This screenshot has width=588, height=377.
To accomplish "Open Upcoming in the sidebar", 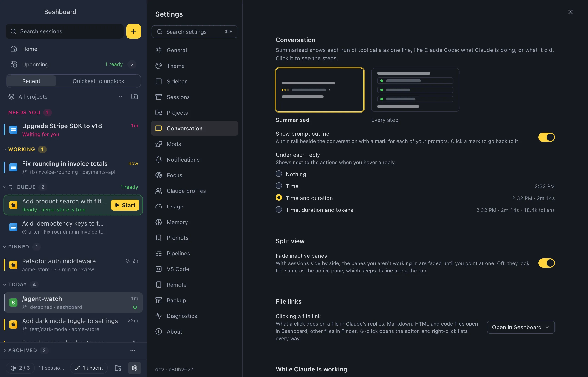I will (x=73, y=64).
